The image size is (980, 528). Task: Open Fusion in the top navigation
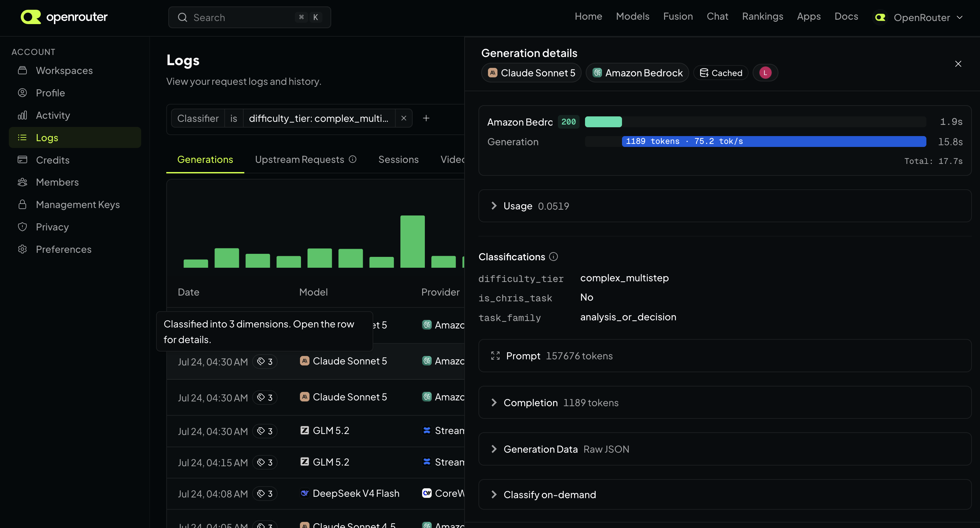coord(678,16)
